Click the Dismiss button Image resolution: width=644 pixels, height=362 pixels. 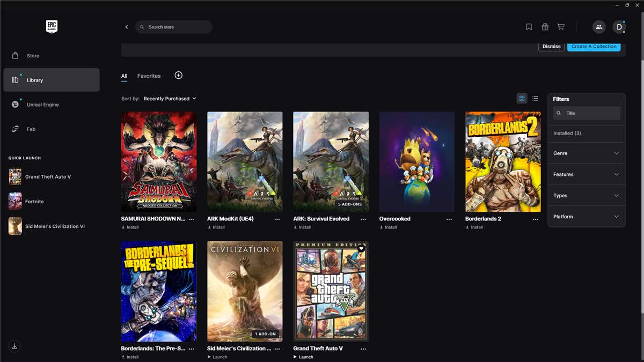(x=551, y=47)
